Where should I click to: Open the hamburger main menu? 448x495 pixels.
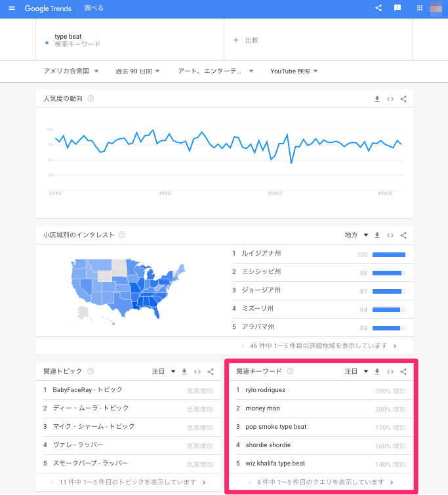[11, 9]
